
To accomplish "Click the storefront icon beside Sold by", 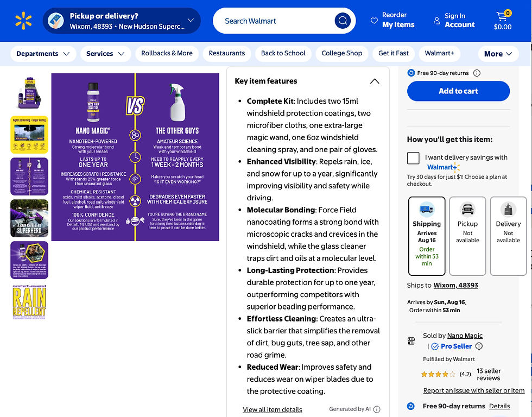I will tap(411, 341).
